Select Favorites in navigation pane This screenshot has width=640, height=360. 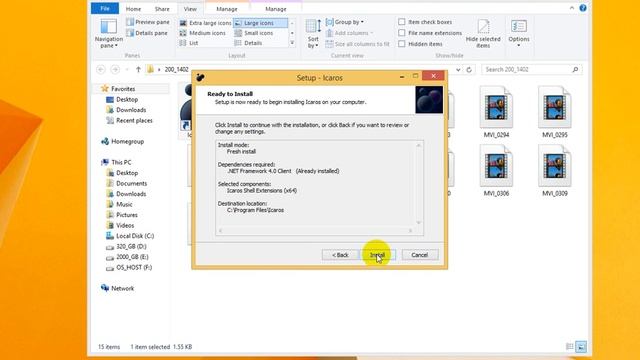click(123, 89)
